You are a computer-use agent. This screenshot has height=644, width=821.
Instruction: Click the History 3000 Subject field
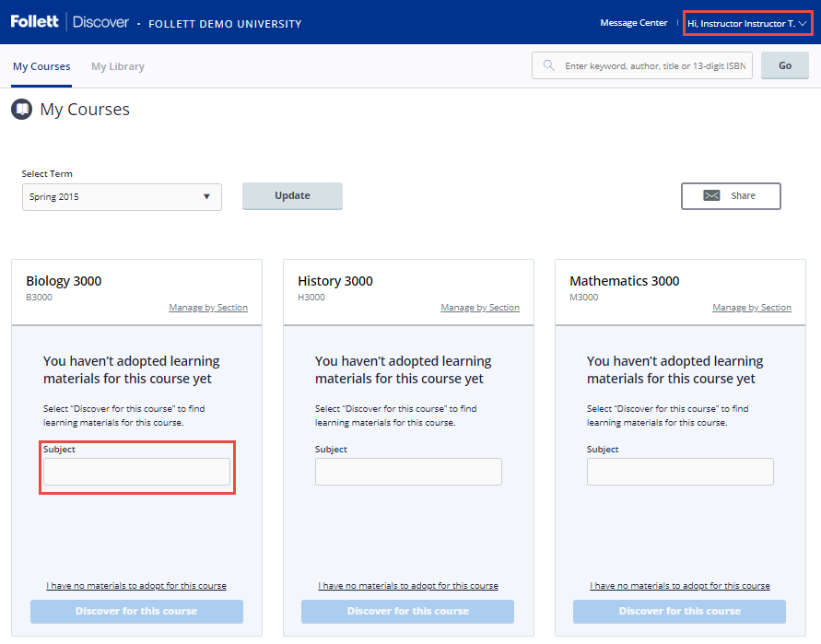pyautogui.click(x=408, y=472)
